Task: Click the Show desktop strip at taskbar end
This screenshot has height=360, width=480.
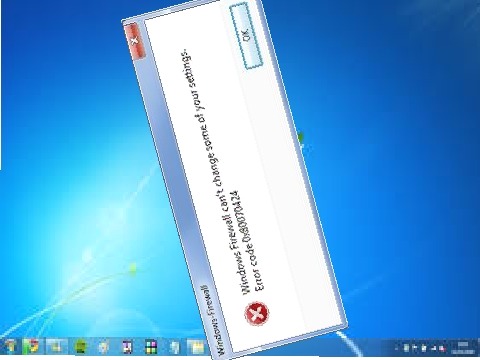Action: 478,348
